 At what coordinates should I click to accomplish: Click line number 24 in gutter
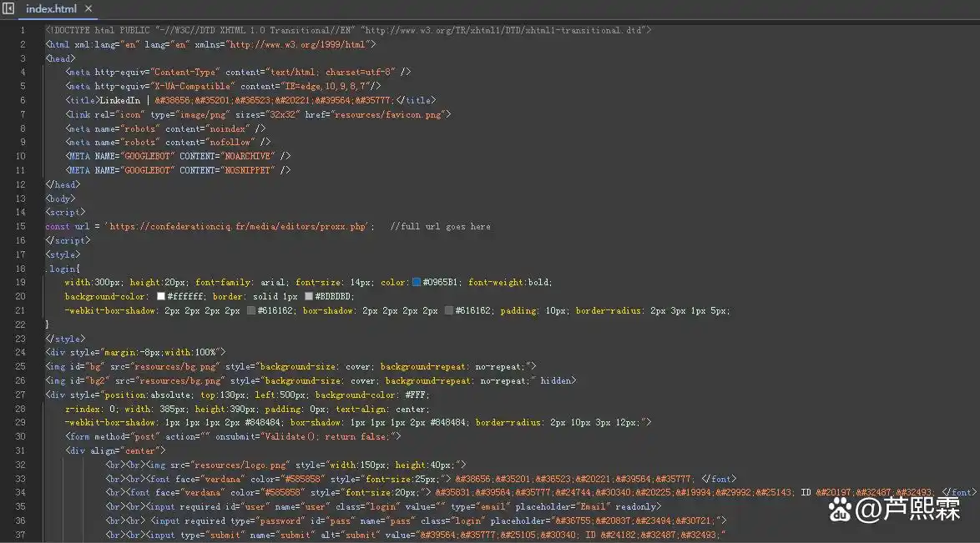(x=21, y=353)
